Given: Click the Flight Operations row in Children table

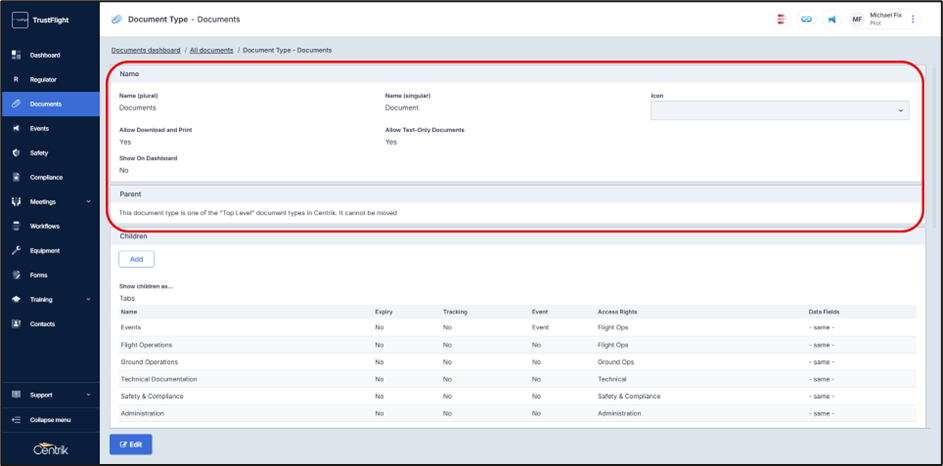Looking at the screenshot, I should tap(149, 344).
